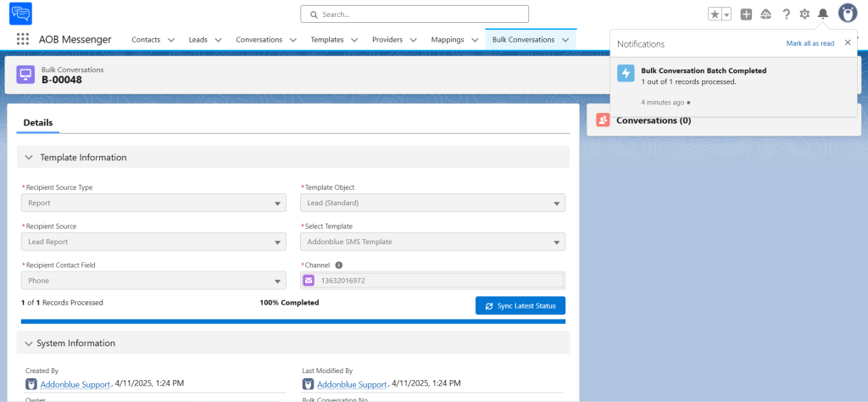The width and height of the screenshot is (868, 402).
Task: Click the Sync Latest Status button
Action: tap(520, 305)
